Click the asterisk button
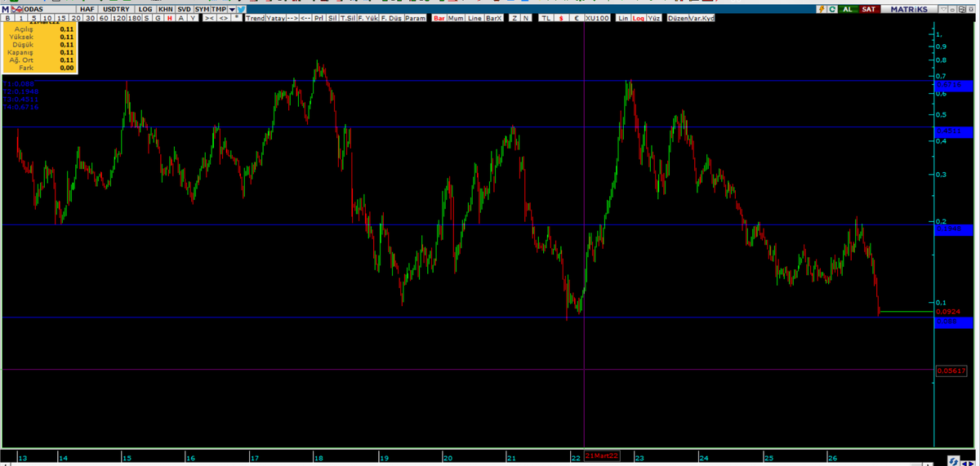This screenshot has height=466, width=980. coord(237,18)
